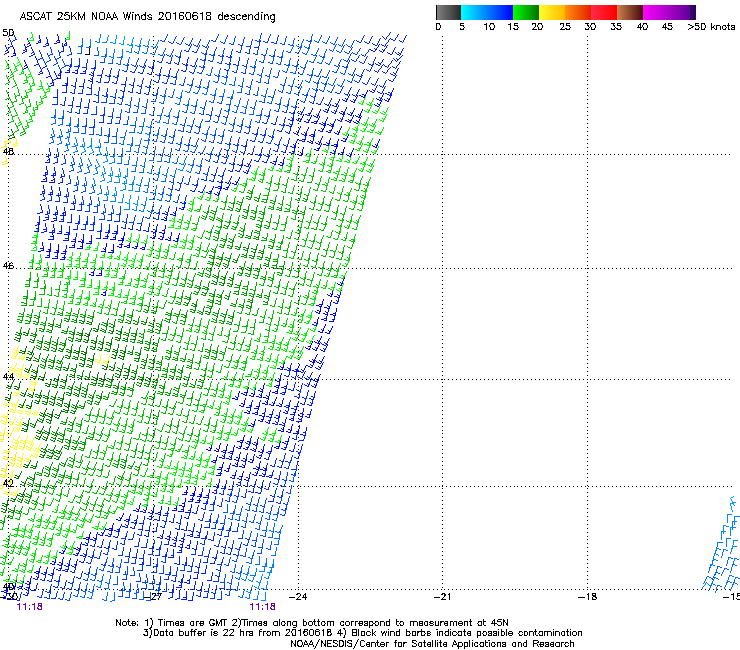The height and width of the screenshot is (650, 740).
Task: Click the '35' label on the color scale
Action: [616, 27]
